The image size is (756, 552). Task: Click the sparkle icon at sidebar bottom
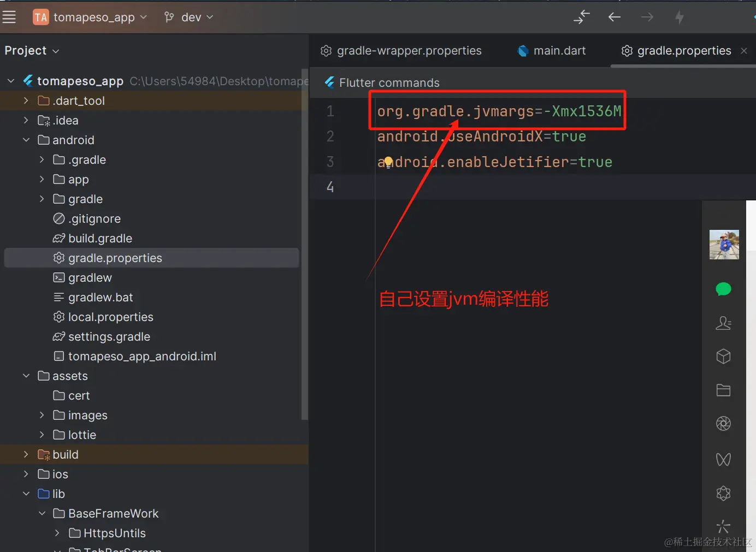[x=723, y=526]
